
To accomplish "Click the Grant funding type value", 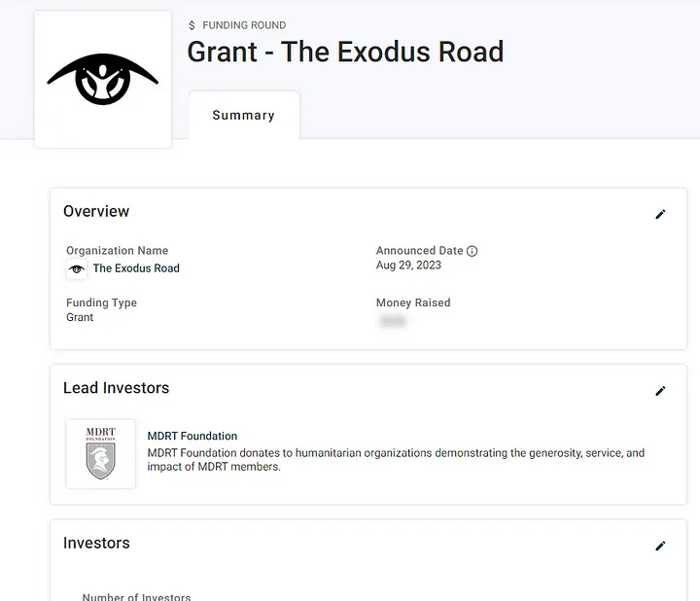I will (80, 317).
